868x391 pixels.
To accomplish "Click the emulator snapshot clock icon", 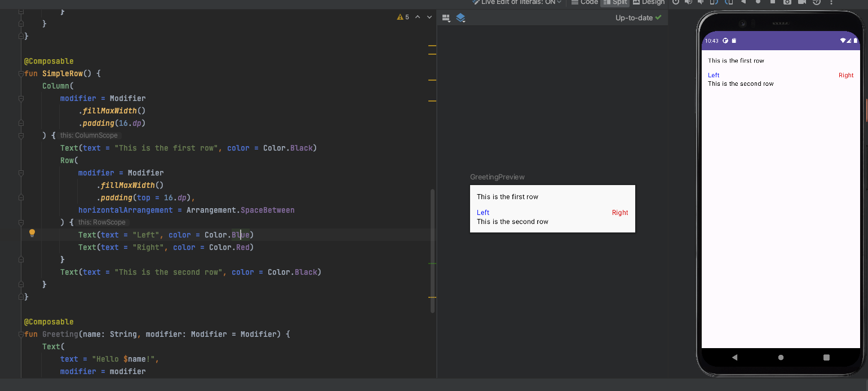I will coord(816,2).
